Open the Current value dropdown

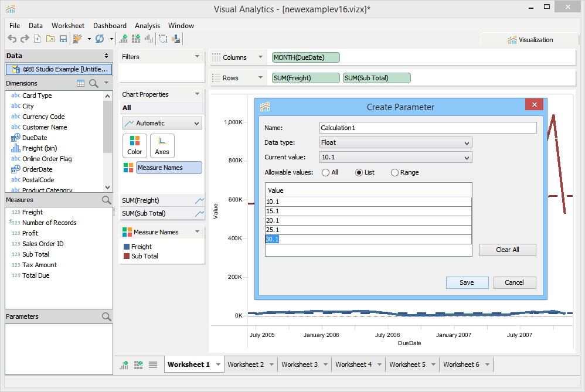pyautogui.click(x=396, y=157)
